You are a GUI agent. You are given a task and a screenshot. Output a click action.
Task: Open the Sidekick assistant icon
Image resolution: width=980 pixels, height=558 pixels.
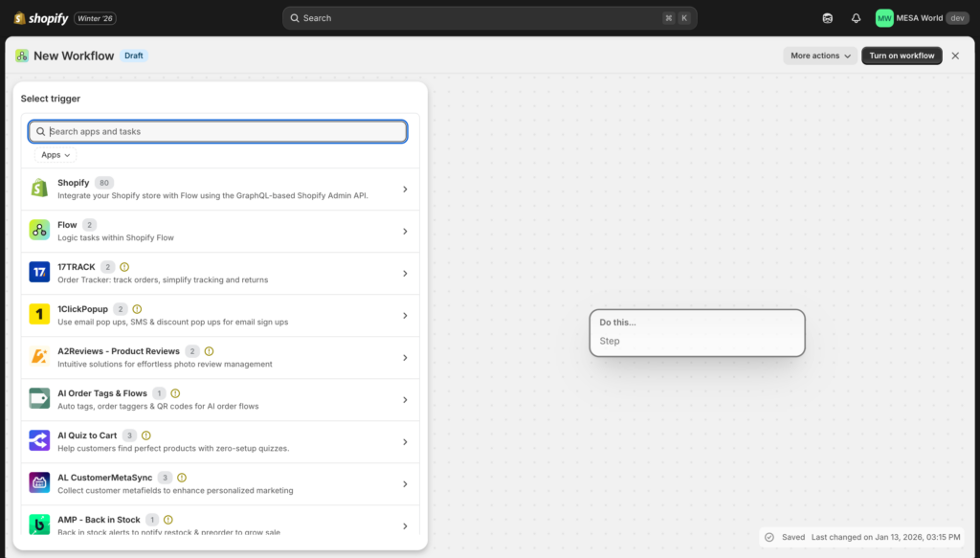point(828,18)
